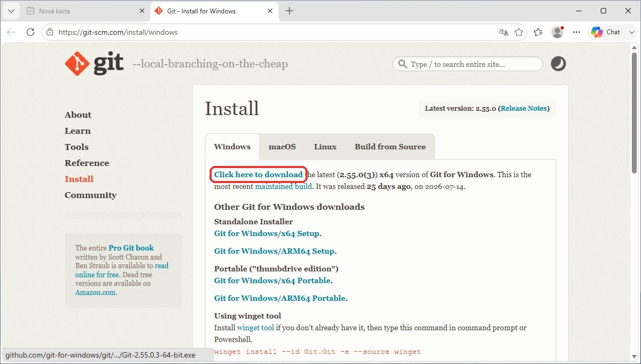Click the 'Other Git for Windows downloads' heading

(x=289, y=207)
